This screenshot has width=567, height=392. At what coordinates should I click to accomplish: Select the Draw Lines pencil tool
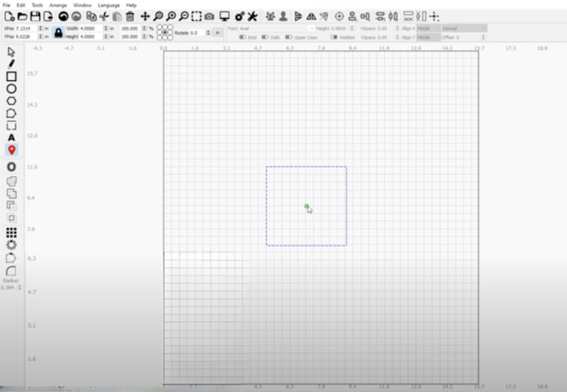(11, 64)
